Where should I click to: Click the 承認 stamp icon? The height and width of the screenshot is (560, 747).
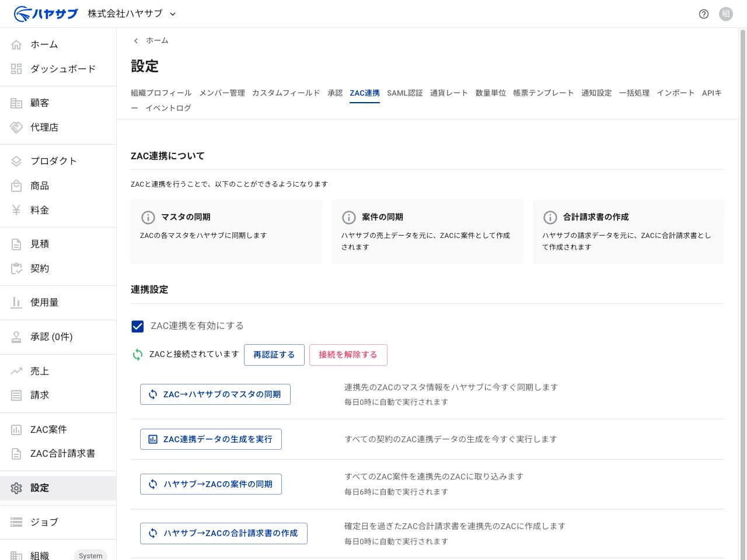pyautogui.click(x=16, y=337)
